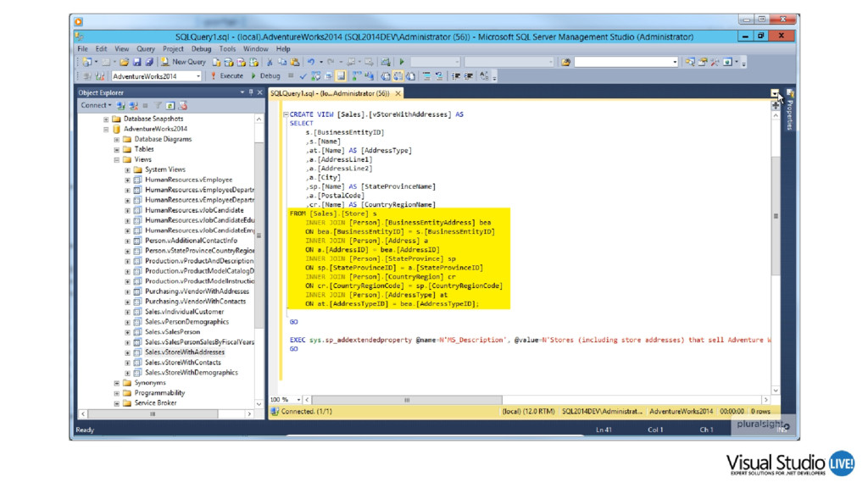The image size is (868, 488).
Task: Click the editor horizontal scrollbar thumb
Action: (407, 400)
